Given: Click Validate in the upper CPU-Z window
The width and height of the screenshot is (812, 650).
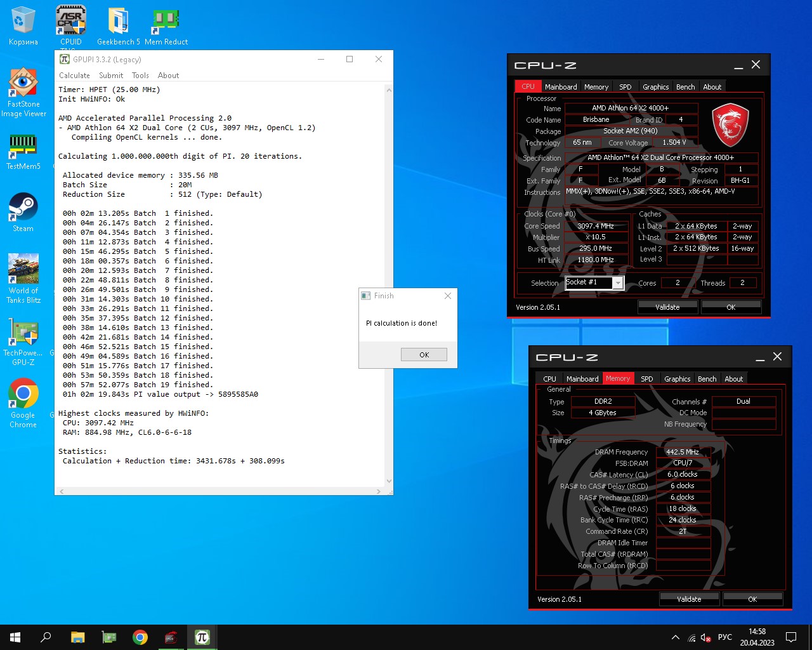Looking at the screenshot, I should (x=667, y=307).
